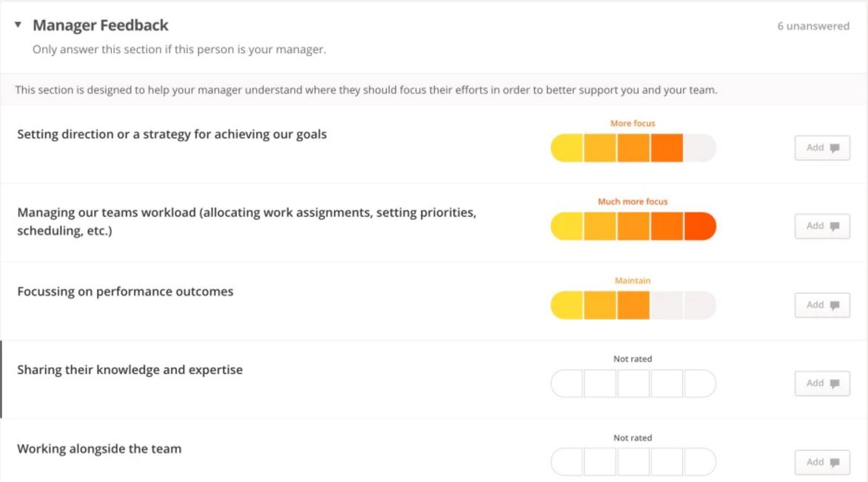868x482 pixels.
Task: Add comment for Sharing knowledge and expertise
Action: [822, 383]
